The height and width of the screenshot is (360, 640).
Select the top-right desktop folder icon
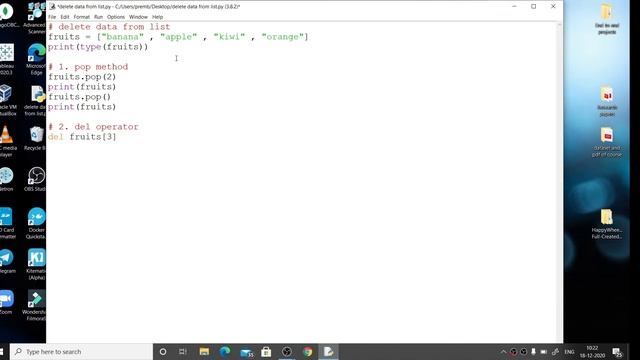(x=607, y=19)
